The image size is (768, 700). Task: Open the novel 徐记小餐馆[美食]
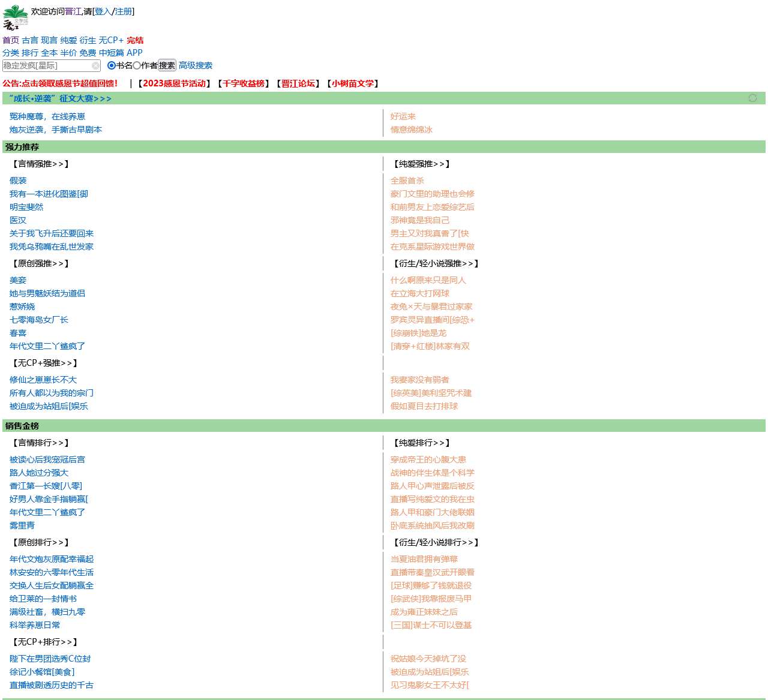(x=42, y=672)
